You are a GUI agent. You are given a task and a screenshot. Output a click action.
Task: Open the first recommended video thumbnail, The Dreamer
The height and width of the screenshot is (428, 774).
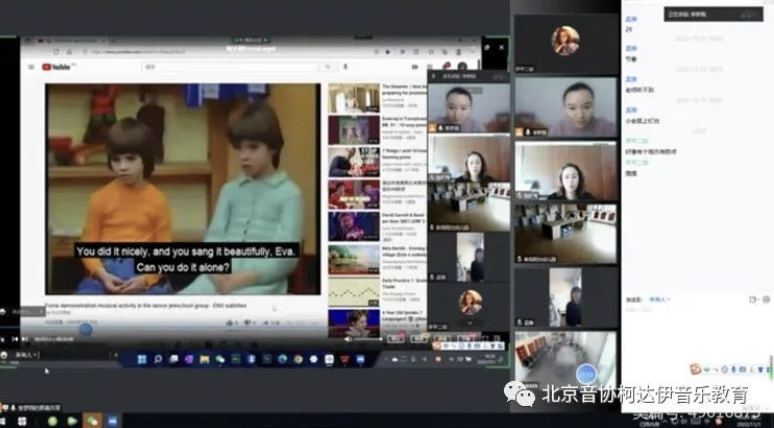354,99
